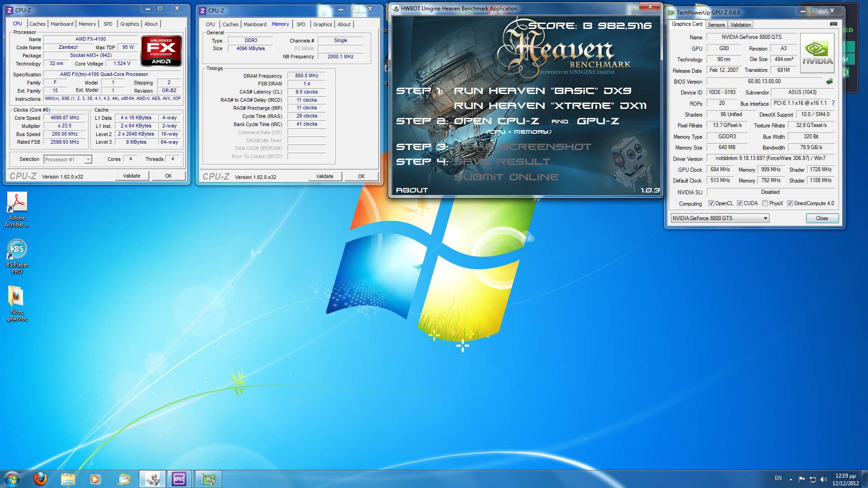Open Memory tab in first CPU-Z window
The height and width of the screenshot is (488, 868).
[x=87, y=24]
